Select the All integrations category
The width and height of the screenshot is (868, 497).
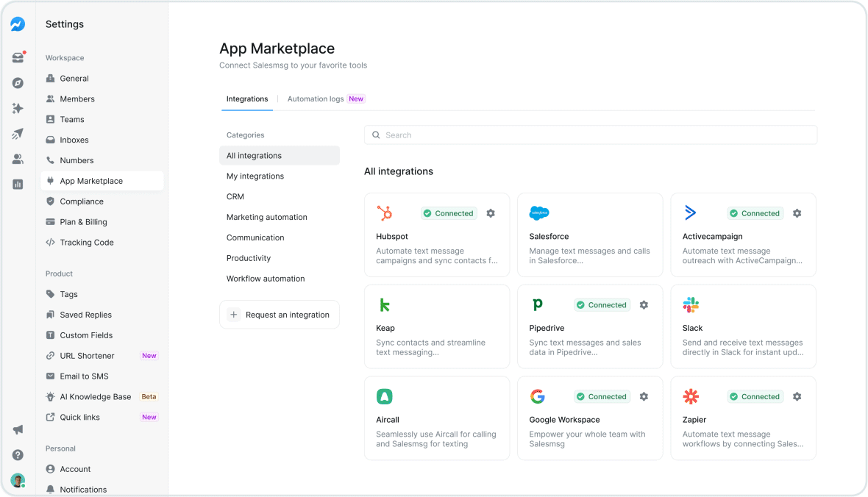280,156
